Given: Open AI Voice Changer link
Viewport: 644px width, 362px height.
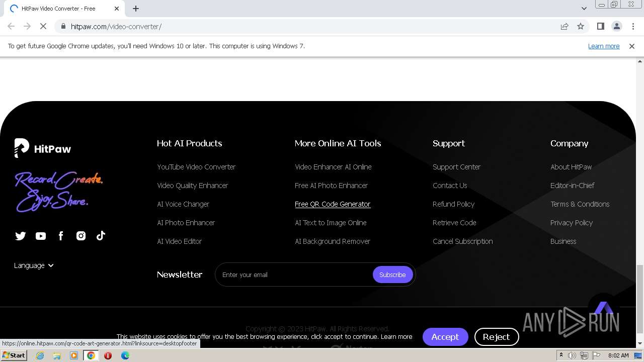Looking at the screenshot, I should tap(183, 204).
